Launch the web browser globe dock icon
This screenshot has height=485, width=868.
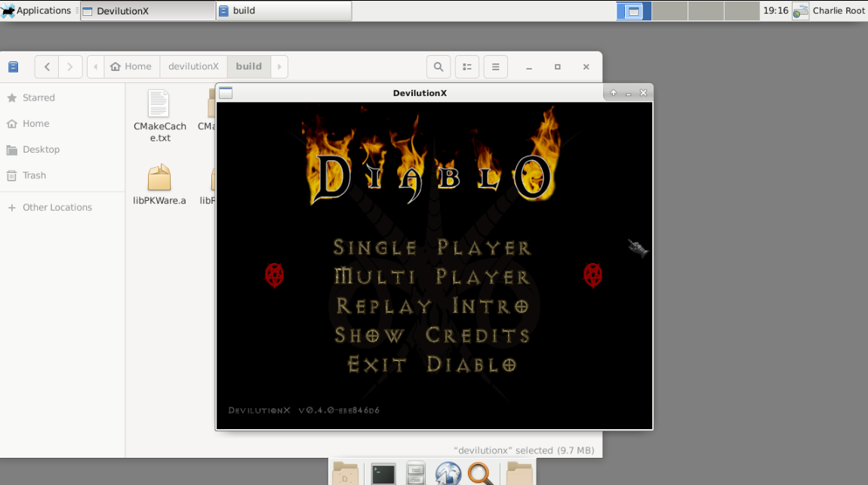tap(448, 474)
